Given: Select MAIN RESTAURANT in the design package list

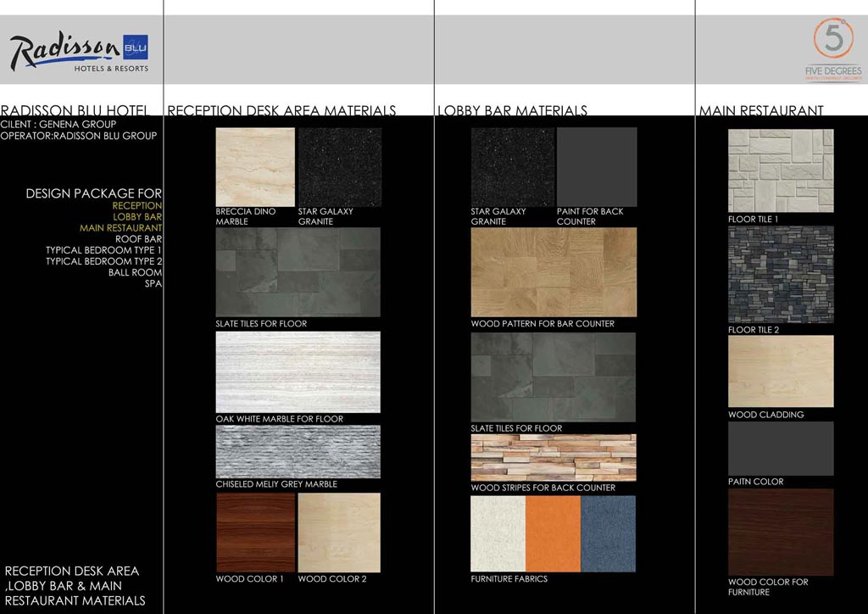Looking at the screenshot, I should pyautogui.click(x=120, y=227).
